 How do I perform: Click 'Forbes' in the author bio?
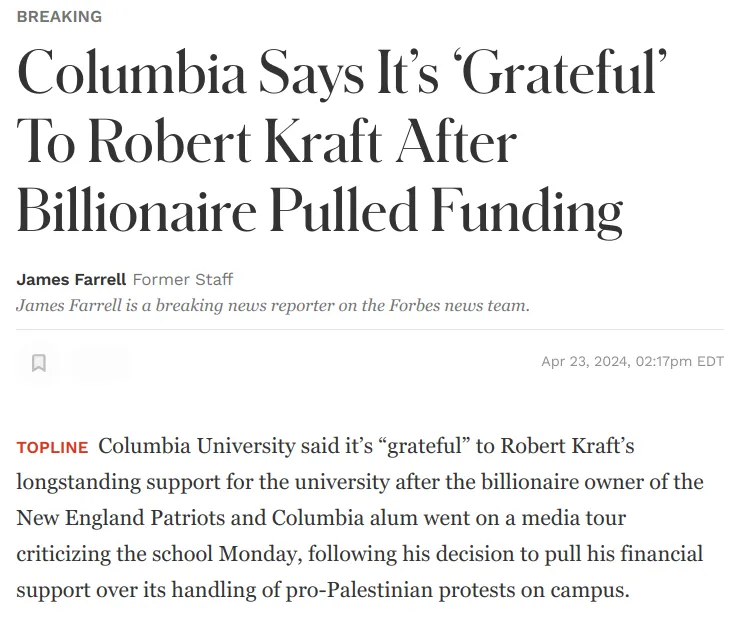415,305
